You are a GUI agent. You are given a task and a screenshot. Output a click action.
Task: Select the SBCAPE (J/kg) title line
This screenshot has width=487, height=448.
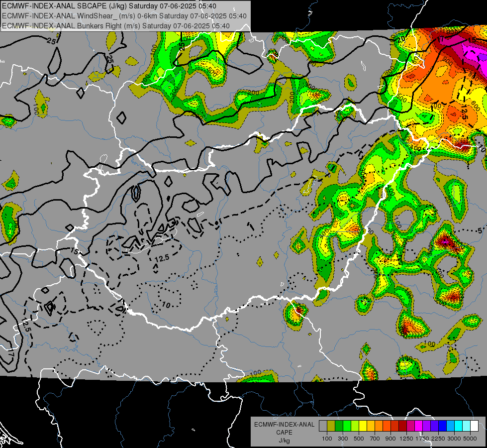pyautogui.click(x=109, y=6)
